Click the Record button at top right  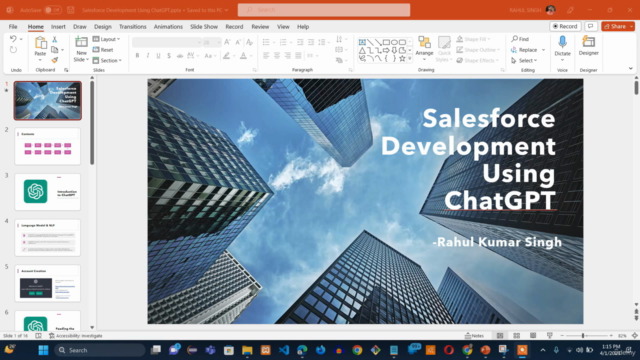[565, 26]
